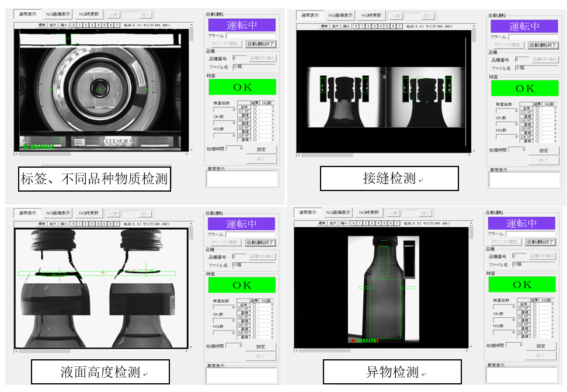Stop auto run in the 异物检测 panel
This screenshot has width=567, height=392.
[540, 242]
